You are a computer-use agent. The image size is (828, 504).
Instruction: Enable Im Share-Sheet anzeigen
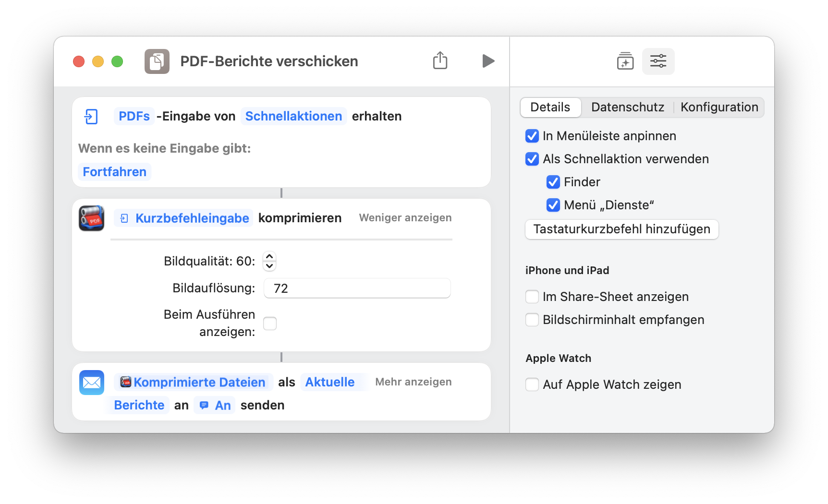pyautogui.click(x=532, y=297)
